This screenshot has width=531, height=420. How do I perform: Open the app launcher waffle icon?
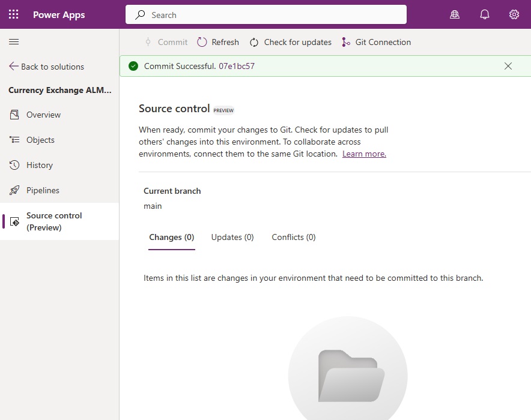point(14,14)
